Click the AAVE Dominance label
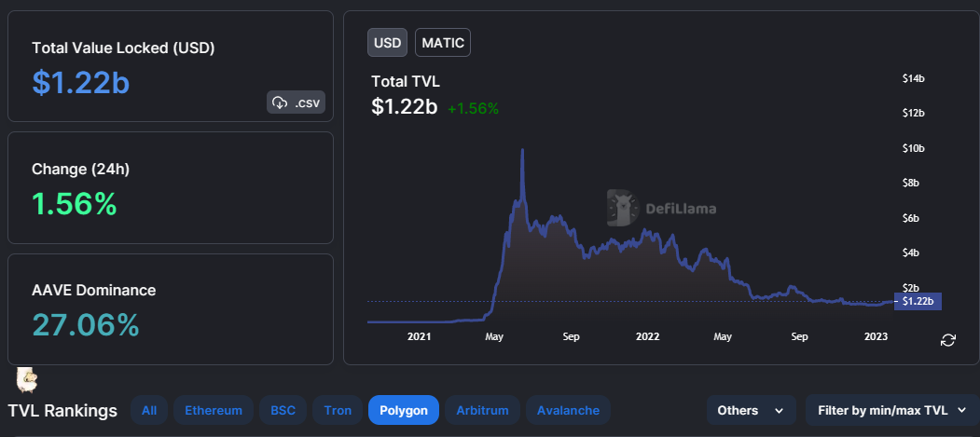Image resolution: width=980 pixels, height=437 pixels. click(x=94, y=291)
